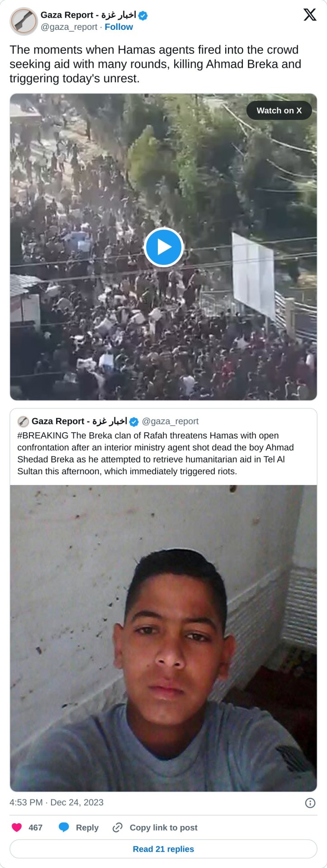Play the embedded crowd video
Screen dimensions: 327x868
[164, 247]
